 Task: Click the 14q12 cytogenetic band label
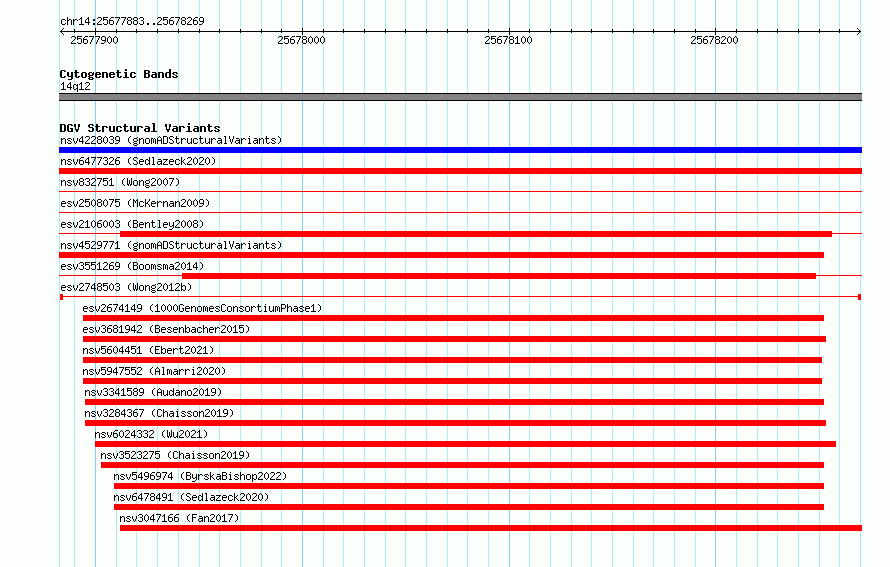point(75,86)
